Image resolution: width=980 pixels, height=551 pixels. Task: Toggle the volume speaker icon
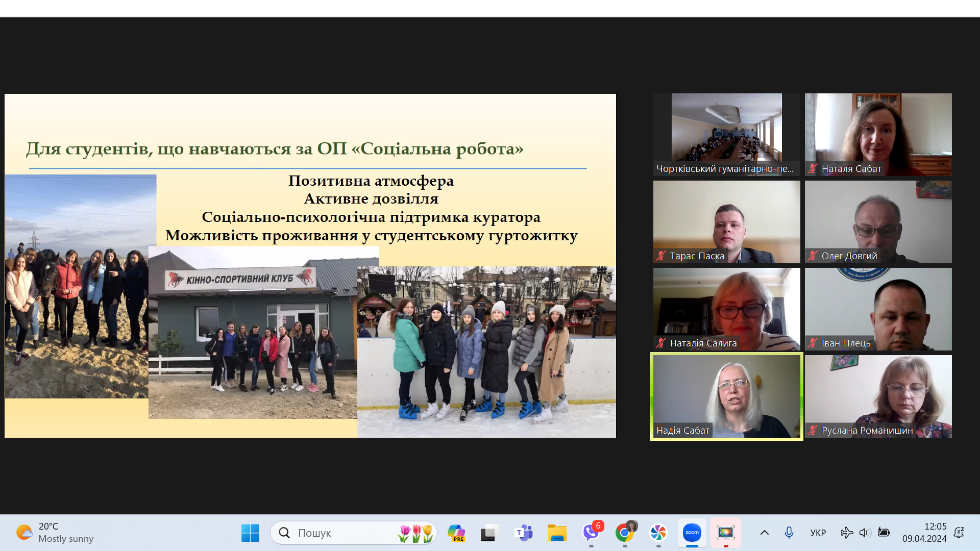tap(864, 533)
